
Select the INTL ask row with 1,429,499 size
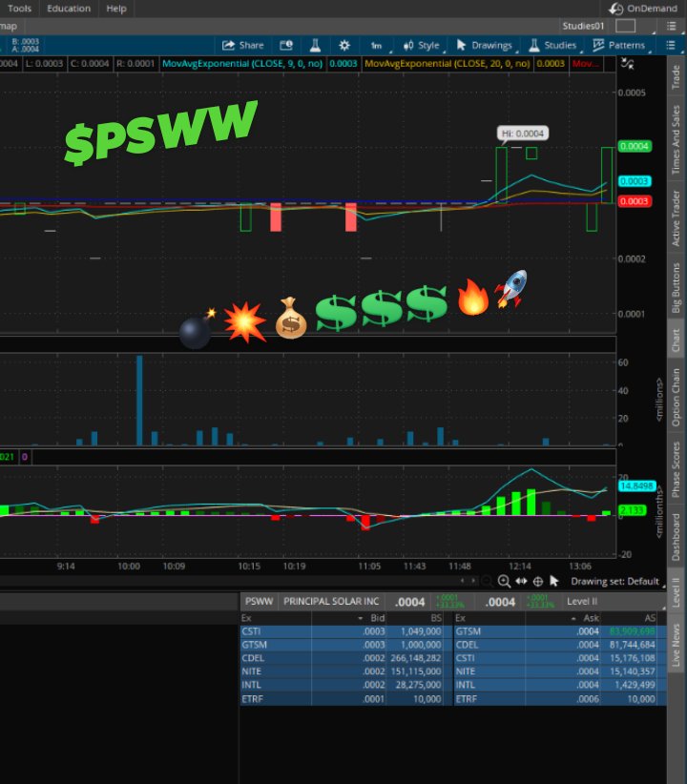(560, 685)
